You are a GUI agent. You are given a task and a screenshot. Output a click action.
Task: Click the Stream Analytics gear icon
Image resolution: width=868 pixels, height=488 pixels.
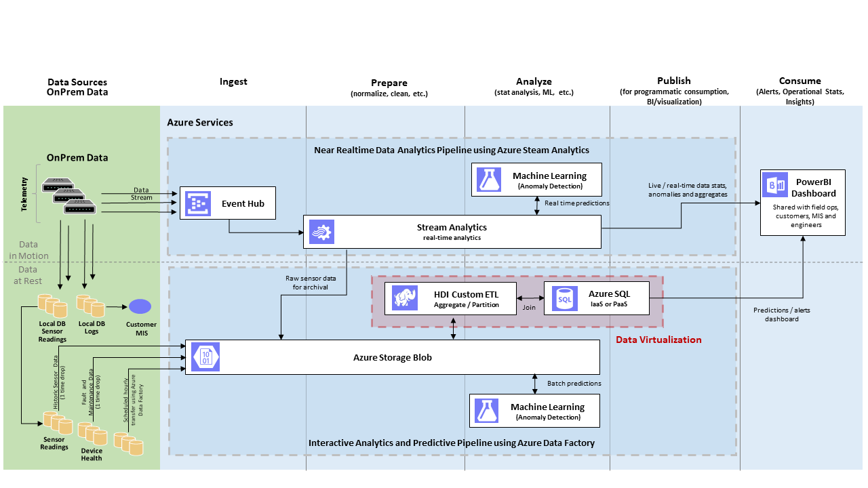[321, 232]
